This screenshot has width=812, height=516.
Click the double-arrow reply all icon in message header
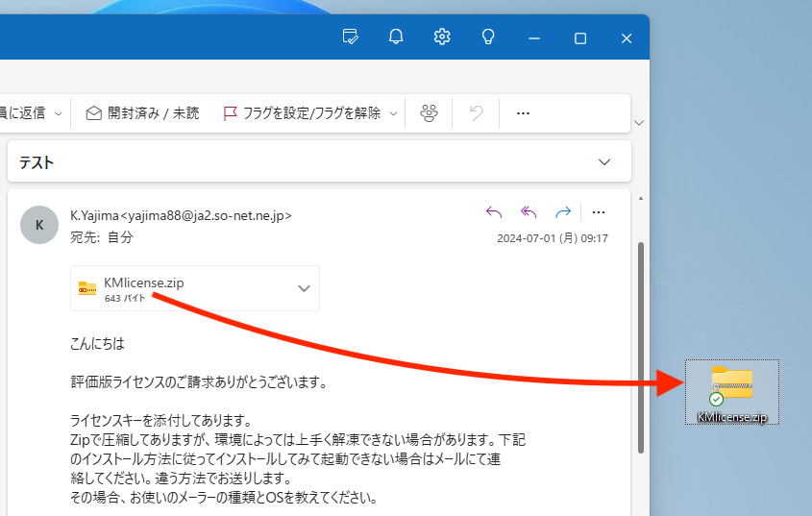coord(529,212)
